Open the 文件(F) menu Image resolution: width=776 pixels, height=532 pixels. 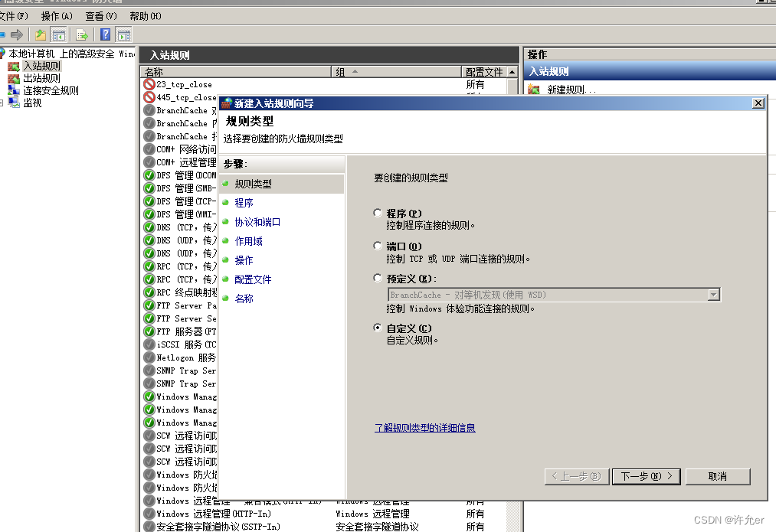pyautogui.click(x=13, y=16)
